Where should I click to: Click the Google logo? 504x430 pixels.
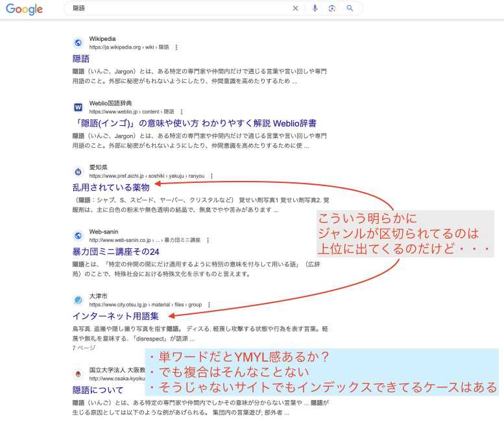click(x=24, y=9)
